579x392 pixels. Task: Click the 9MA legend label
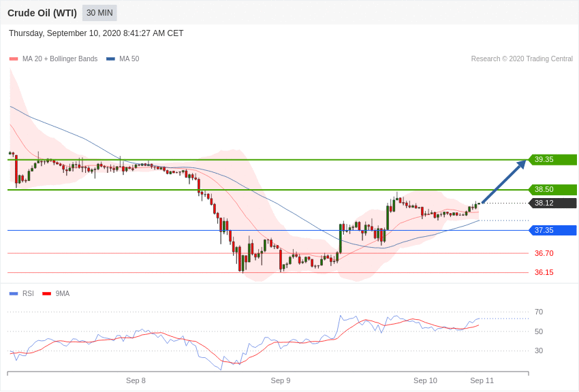(63, 293)
